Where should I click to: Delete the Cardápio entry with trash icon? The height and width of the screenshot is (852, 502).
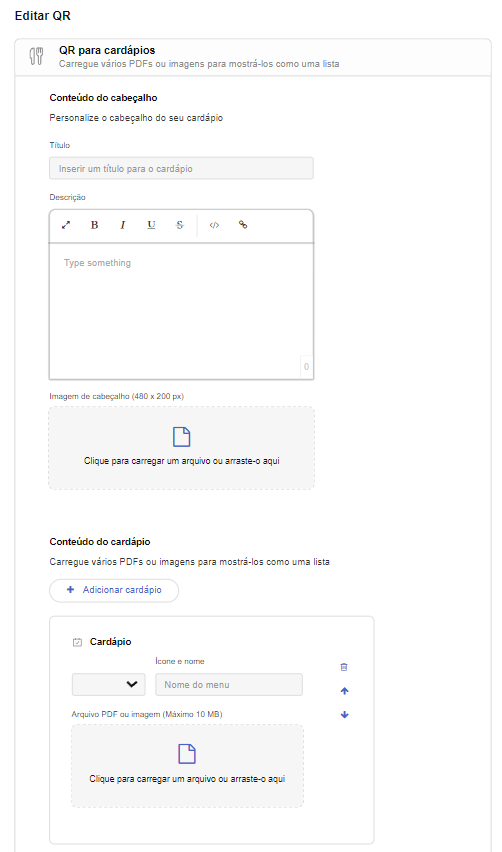344,667
